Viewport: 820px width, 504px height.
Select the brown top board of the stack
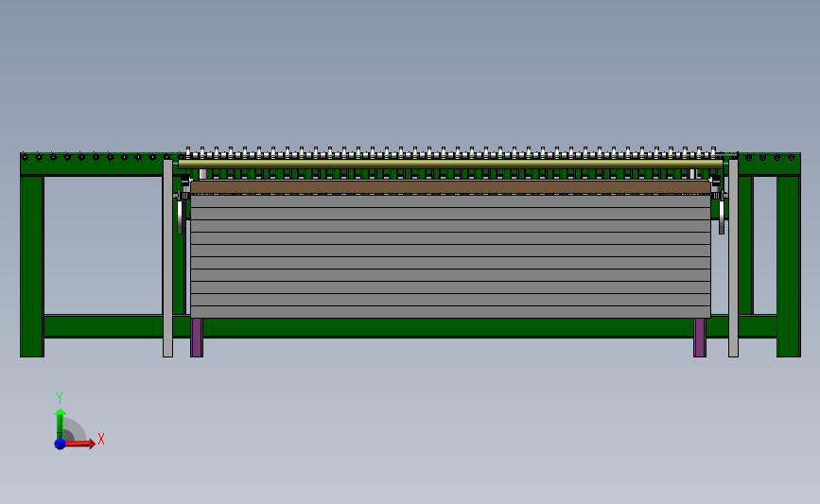click(x=450, y=187)
